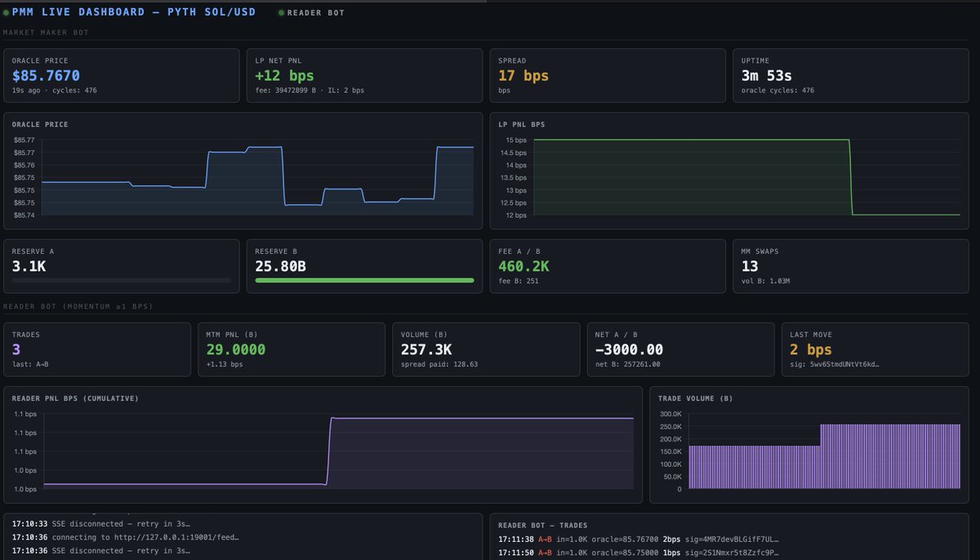Click the 'last: A→B' subtext under Trades
The image size is (980, 560).
(30, 364)
